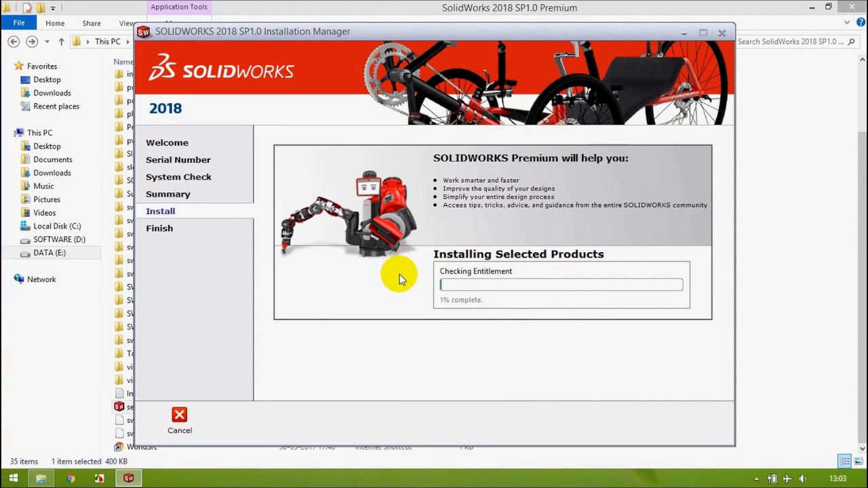Image resolution: width=868 pixels, height=488 pixels.
Task: Show hidden system tray icons arrow
Action: [757, 479]
